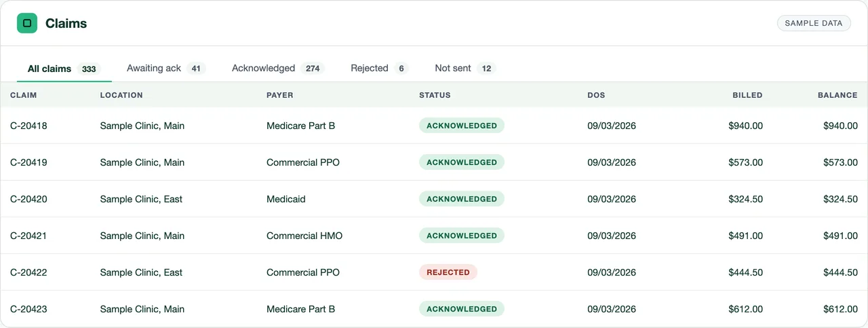This screenshot has height=328, width=868.
Task: Switch to the Awaiting ack tab
Action: (165, 69)
